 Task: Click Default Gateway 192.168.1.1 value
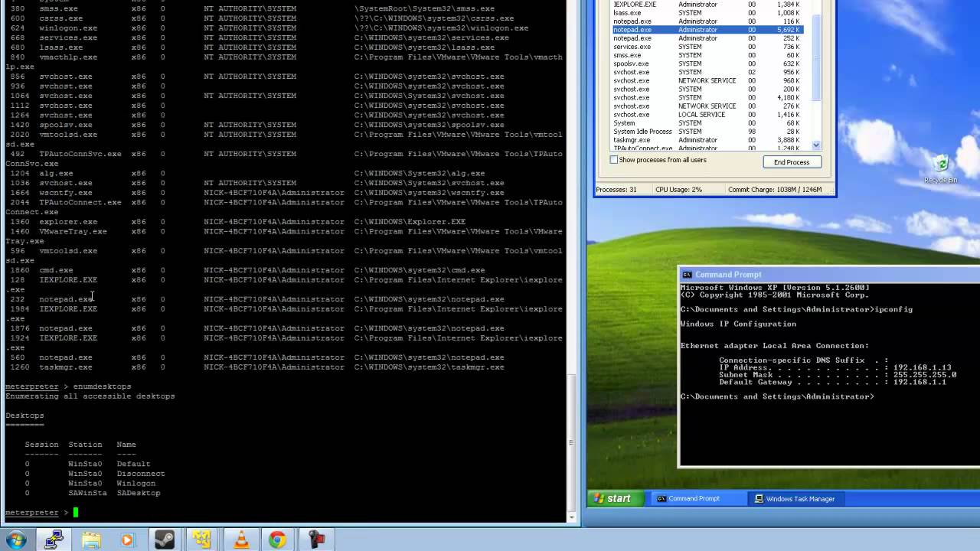920,383
